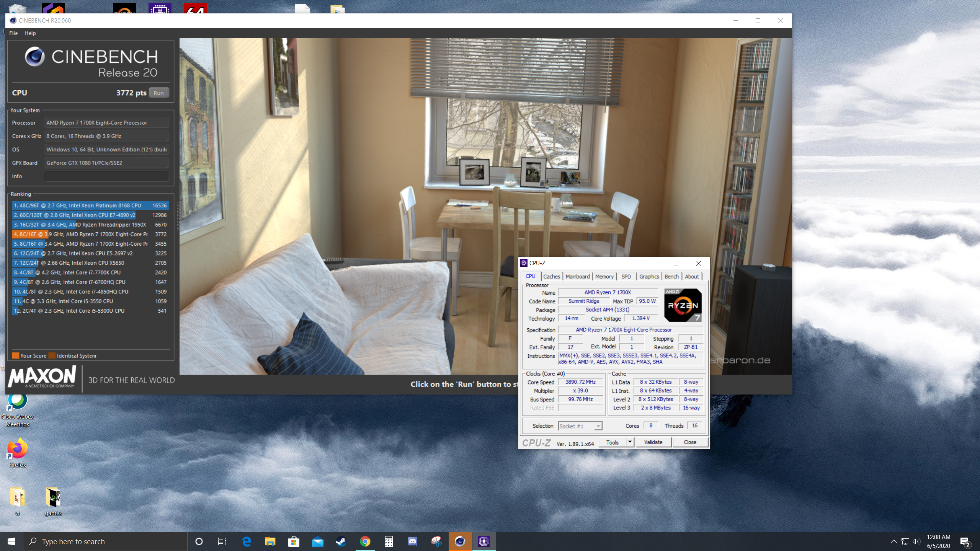Open the Action Center notifications
The image size is (980, 551).
[965, 542]
